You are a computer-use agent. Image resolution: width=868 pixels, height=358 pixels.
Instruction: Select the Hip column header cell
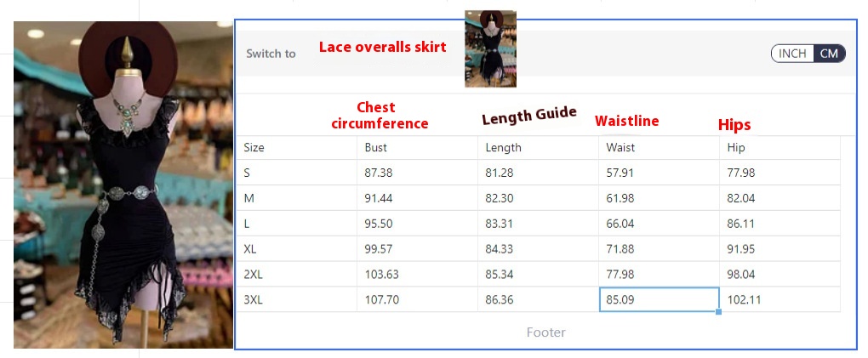click(x=779, y=148)
